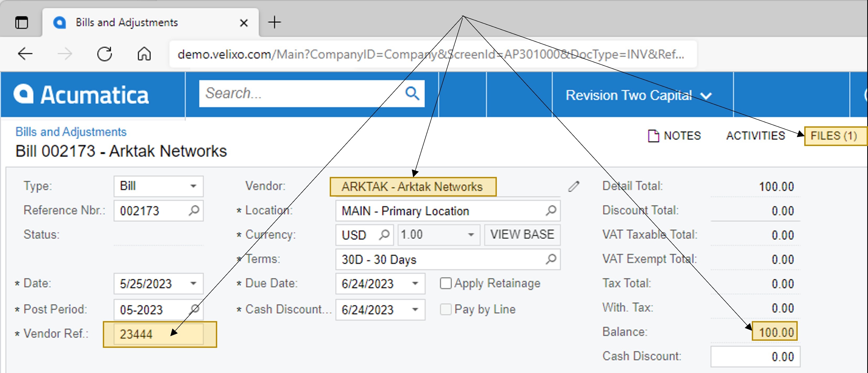Viewport: 868px width, 373px height.
Task: Open the Reference Nbr. lookup magnifier
Action: (x=194, y=211)
